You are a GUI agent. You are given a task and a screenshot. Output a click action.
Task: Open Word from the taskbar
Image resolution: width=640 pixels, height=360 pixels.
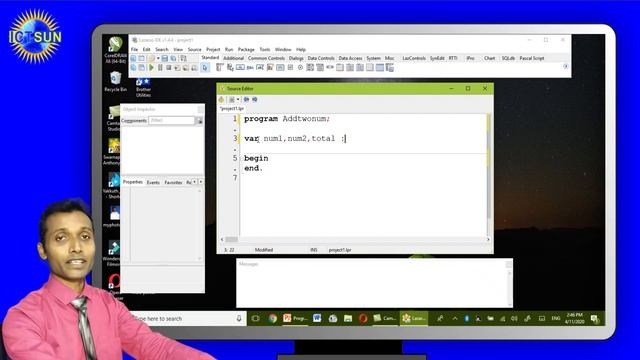pos(317,318)
